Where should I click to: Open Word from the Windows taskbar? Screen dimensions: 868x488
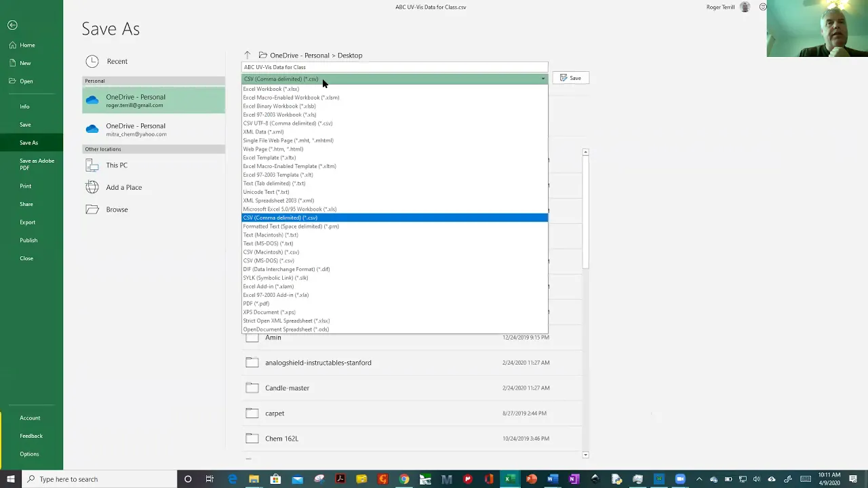point(552,479)
